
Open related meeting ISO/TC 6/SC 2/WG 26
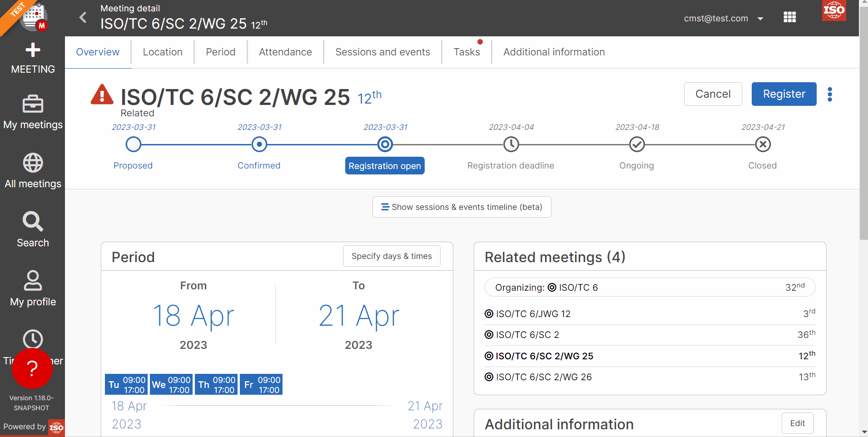[650, 377]
